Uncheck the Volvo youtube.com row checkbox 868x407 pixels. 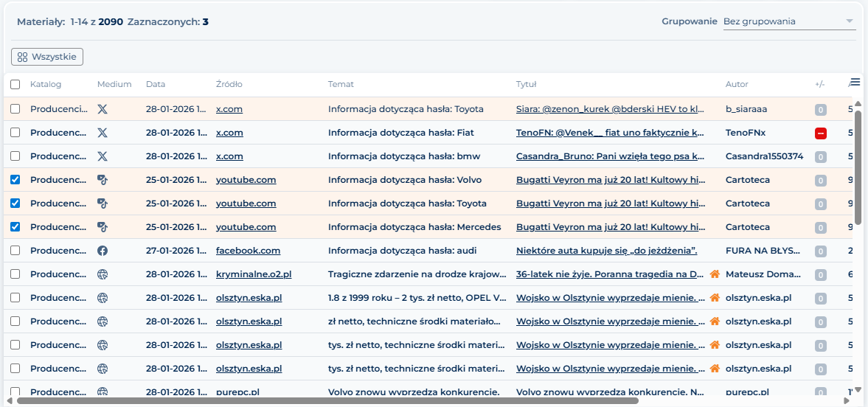(15, 180)
